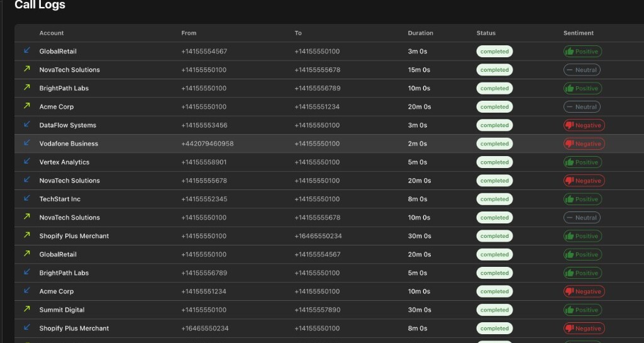
Task: Sort by the From column header
Action: 189,33
